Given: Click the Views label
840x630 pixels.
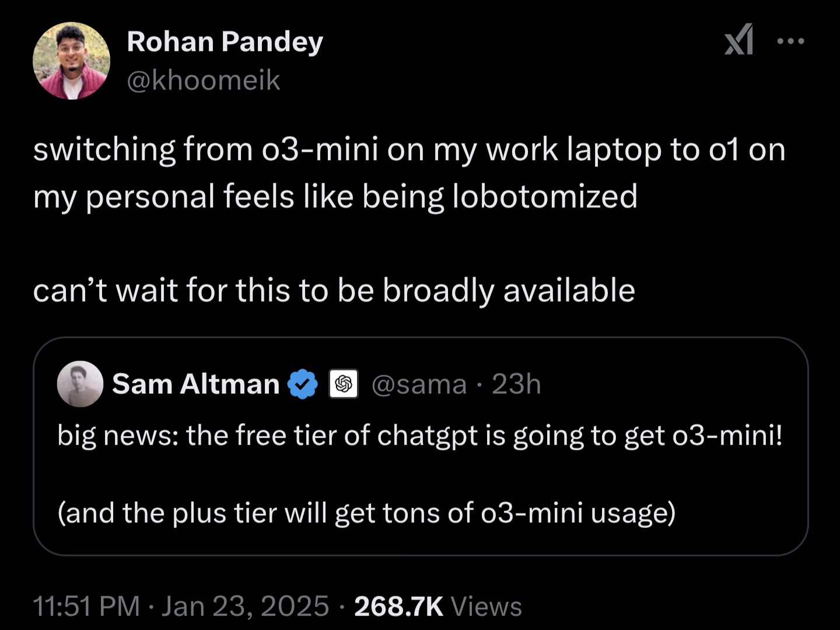Looking at the screenshot, I should pos(486,606).
